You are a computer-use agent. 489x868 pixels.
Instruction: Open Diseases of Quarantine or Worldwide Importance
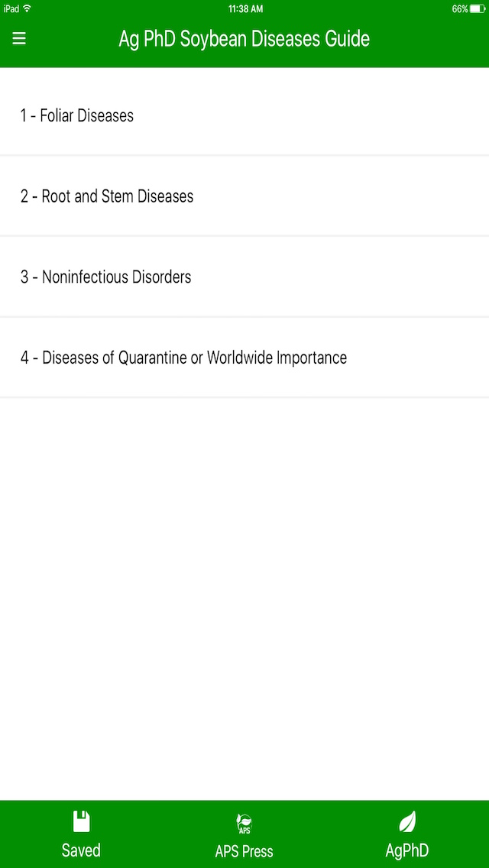pyautogui.click(x=183, y=358)
